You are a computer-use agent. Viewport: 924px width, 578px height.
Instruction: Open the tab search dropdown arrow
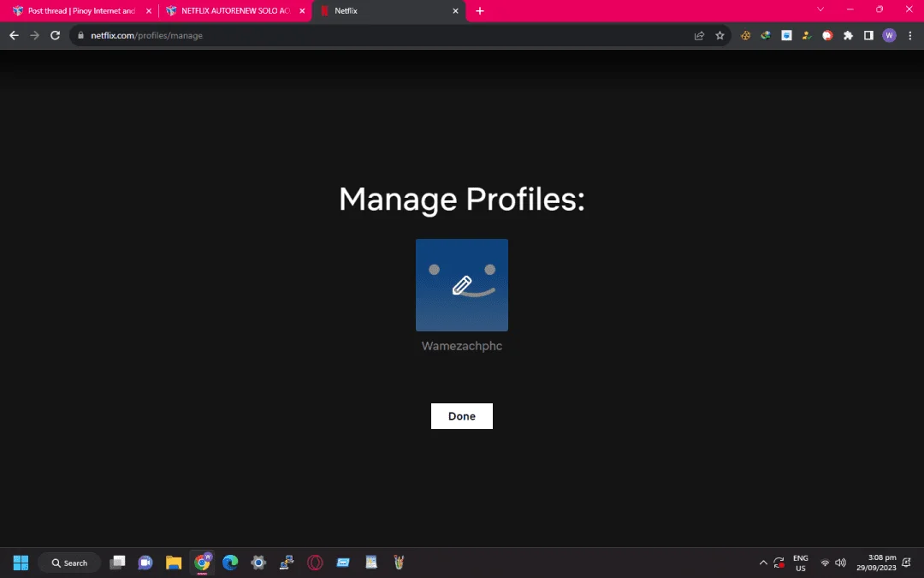tap(820, 9)
